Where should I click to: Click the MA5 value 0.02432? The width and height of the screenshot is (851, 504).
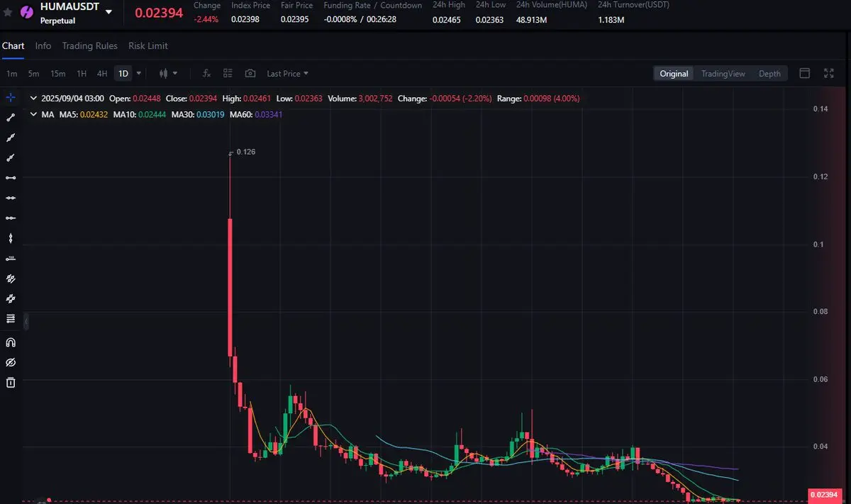(x=94, y=114)
